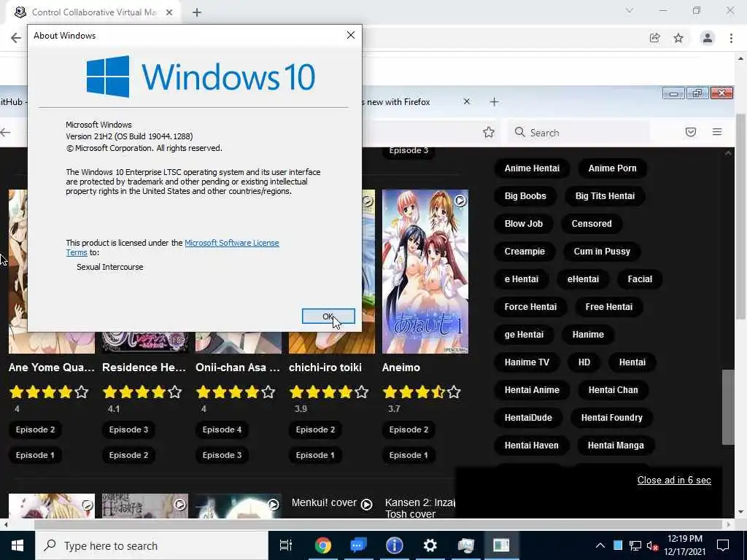Click the Firefox bookmark star icon
The image size is (747, 560).
click(488, 133)
